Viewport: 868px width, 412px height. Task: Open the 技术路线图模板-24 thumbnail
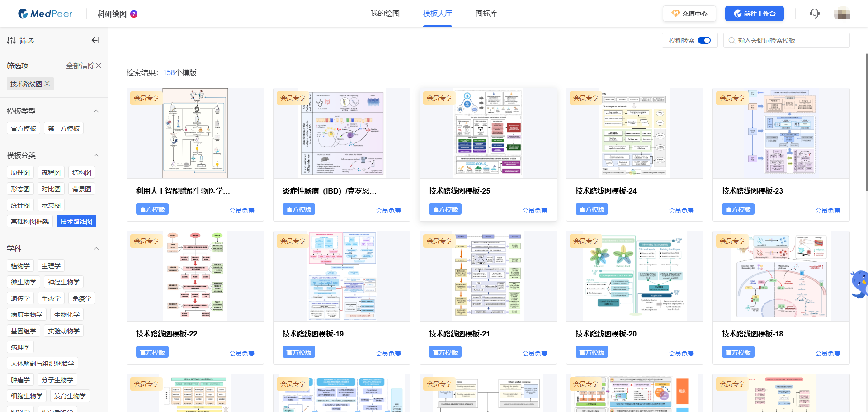635,133
